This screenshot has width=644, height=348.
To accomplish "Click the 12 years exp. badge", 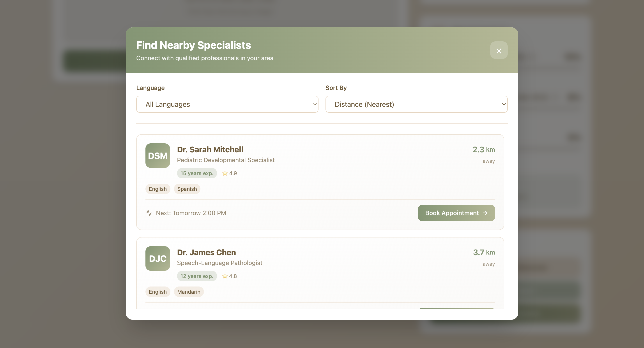I will pos(197,276).
